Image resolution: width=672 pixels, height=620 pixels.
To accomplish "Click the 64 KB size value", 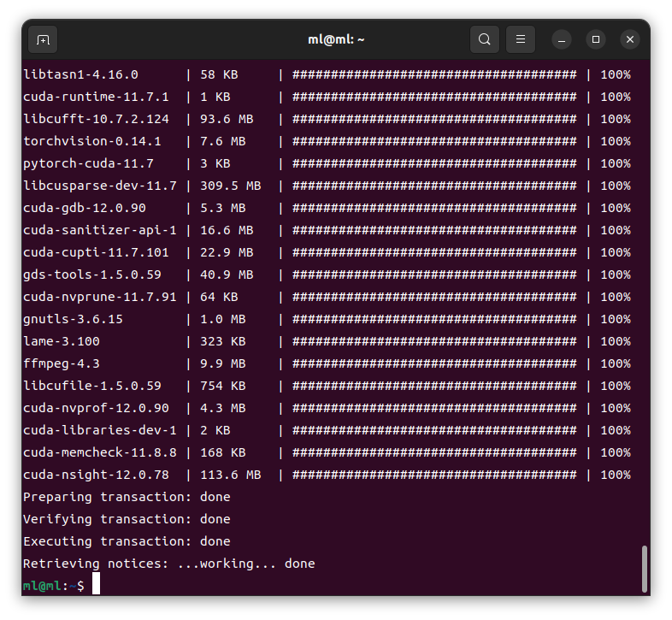I will click(219, 297).
